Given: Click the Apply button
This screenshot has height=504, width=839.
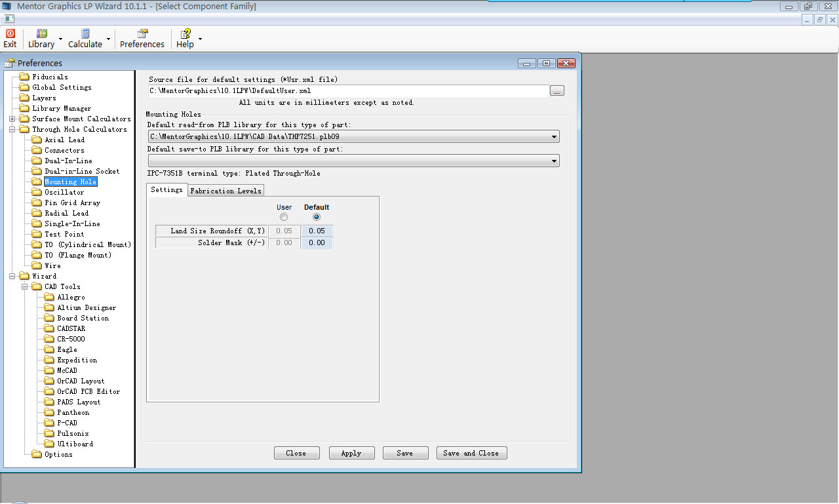Looking at the screenshot, I should click(351, 453).
